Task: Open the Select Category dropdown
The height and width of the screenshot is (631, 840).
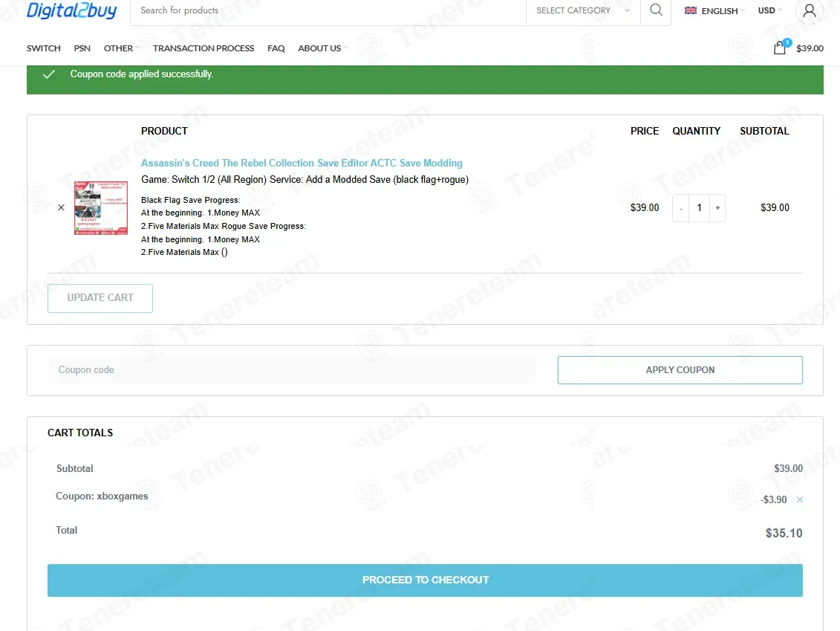Action: click(x=583, y=10)
